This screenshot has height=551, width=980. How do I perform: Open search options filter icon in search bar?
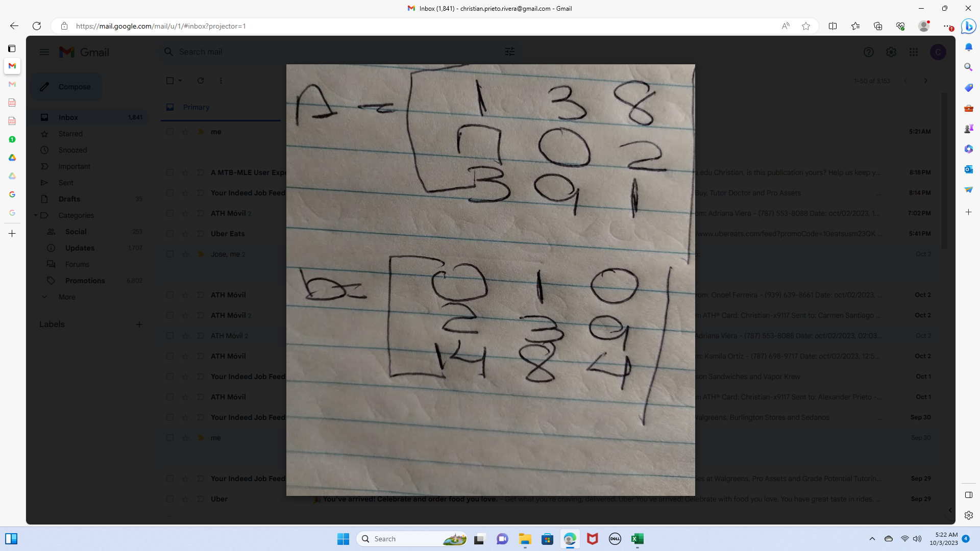tap(510, 52)
